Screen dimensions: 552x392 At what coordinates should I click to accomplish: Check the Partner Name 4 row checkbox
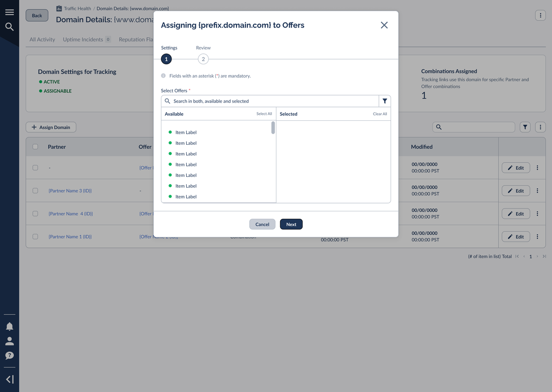[x=35, y=214]
